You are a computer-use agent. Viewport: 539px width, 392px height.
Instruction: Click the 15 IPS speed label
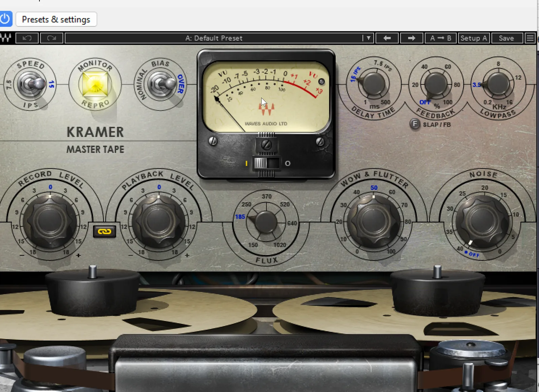52,84
